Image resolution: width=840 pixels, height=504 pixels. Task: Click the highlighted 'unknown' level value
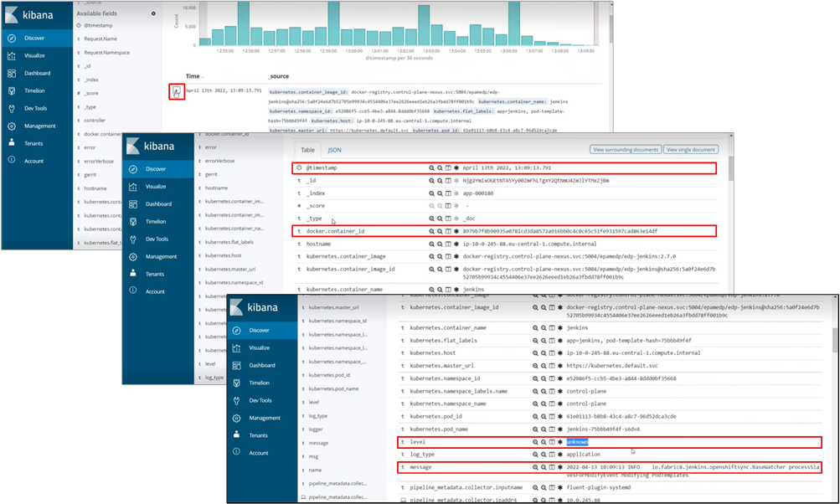point(577,442)
